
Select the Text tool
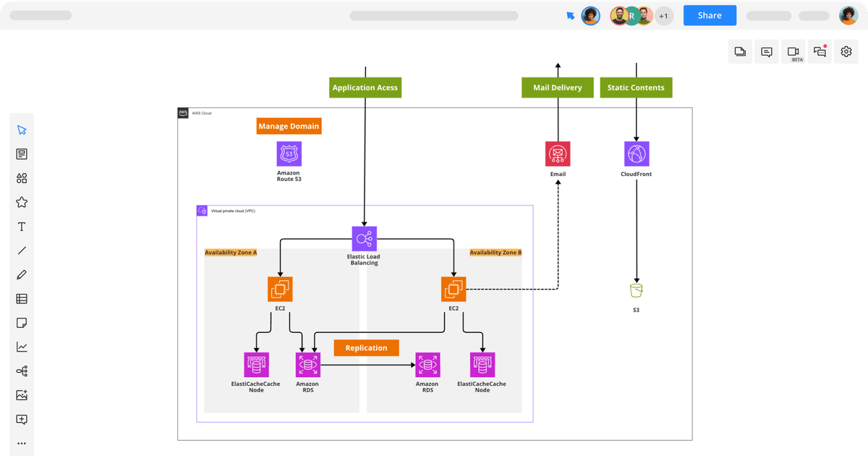22,227
